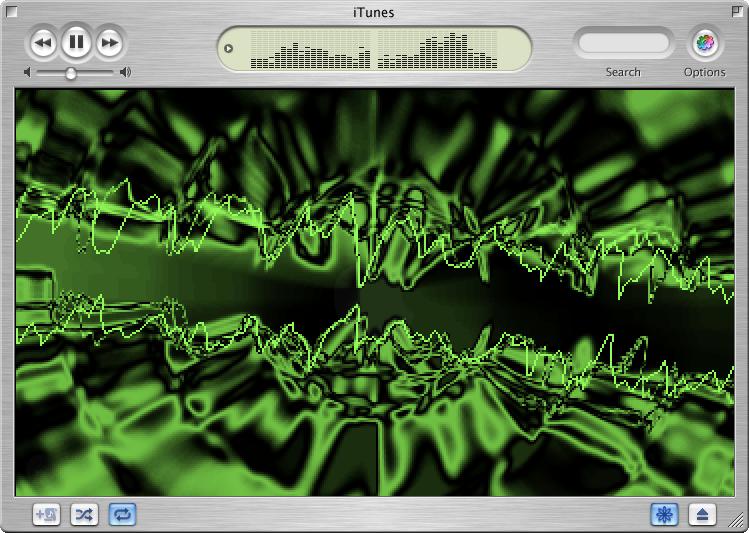The image size is (749, 533).
Task: Click inside the Search field
Action: click(x=623, y=43)
